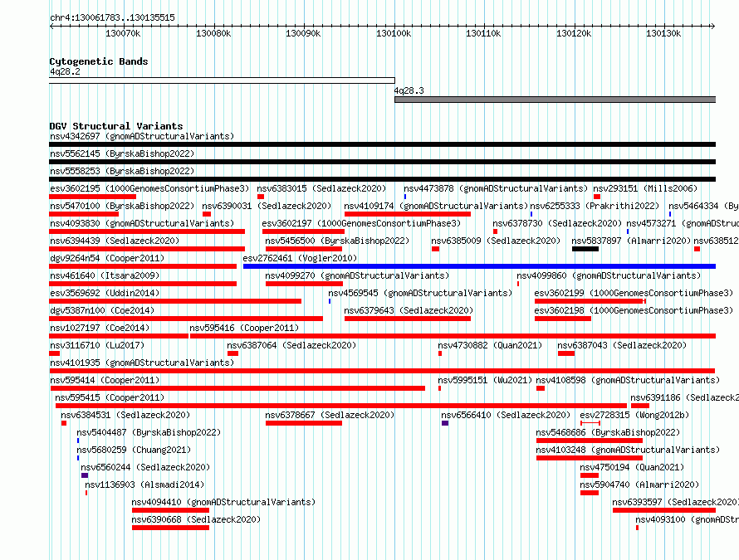Select the nsv5558253 ByrskaBishop2022 label
Screen dimensions: 739x560
pos(122,172)
